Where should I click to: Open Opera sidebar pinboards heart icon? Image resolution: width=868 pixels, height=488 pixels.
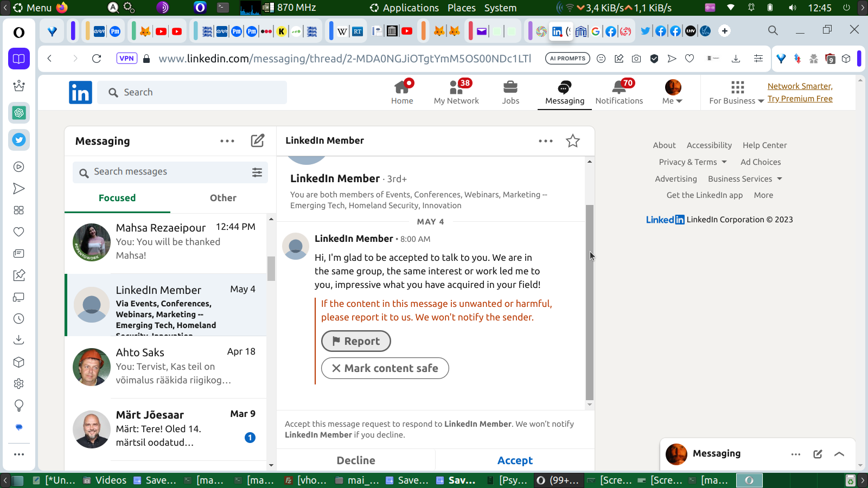(x=19, y=232)
